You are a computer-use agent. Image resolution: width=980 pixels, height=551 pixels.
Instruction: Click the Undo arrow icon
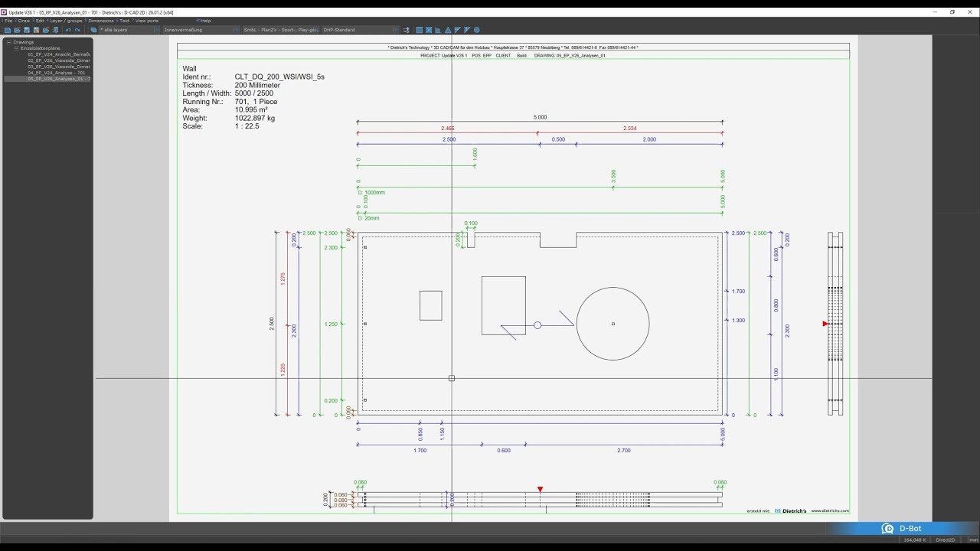pos(68,30)
